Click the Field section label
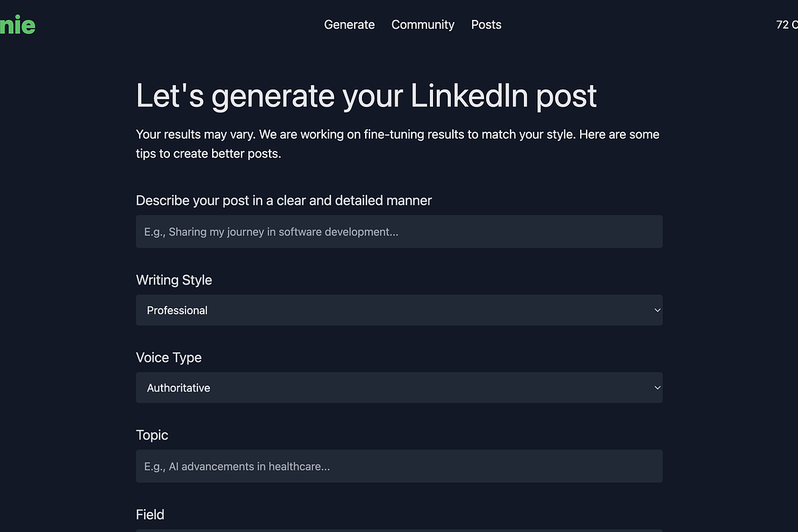This screenshot has width=798, height=532. tap(150, 514)
